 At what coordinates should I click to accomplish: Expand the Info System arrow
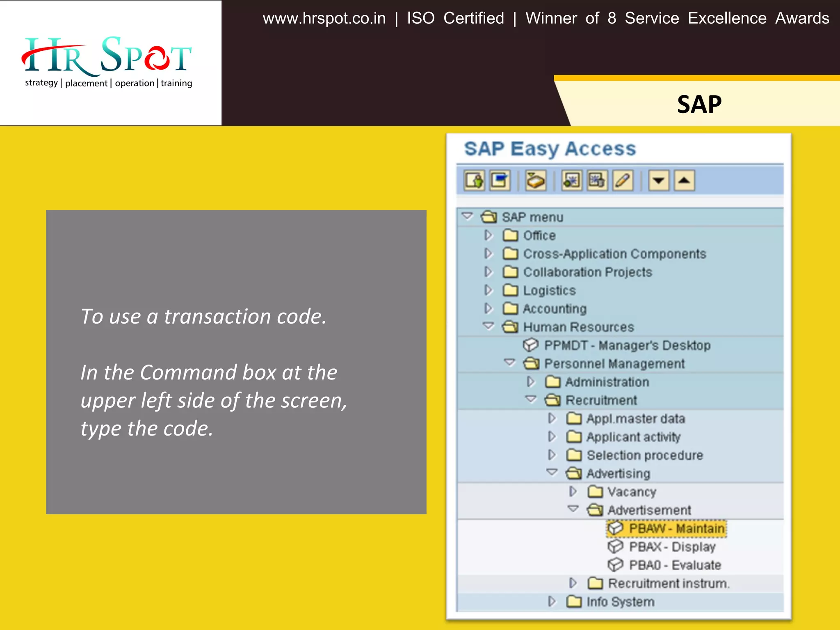point(552,601)
